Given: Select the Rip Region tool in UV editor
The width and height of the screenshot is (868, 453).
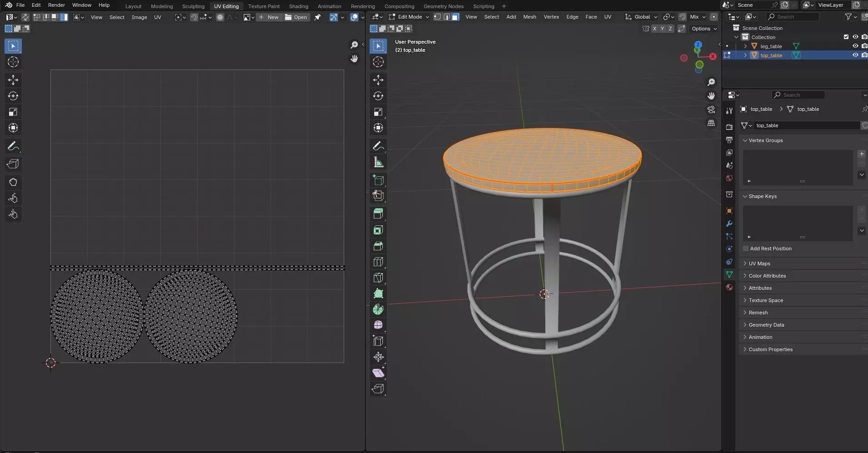Looking at the screenshot, I should pyautogui.click(x=13, y=164).
